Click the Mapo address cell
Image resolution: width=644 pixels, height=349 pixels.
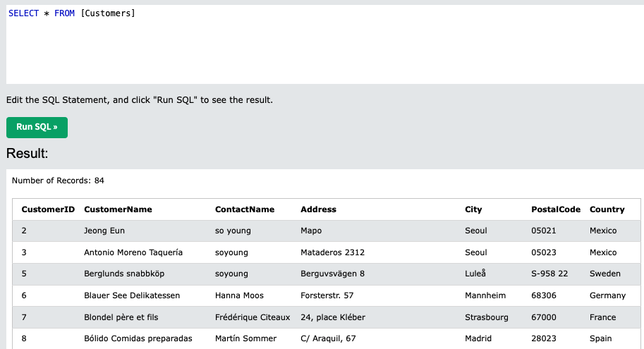[311, 231]
